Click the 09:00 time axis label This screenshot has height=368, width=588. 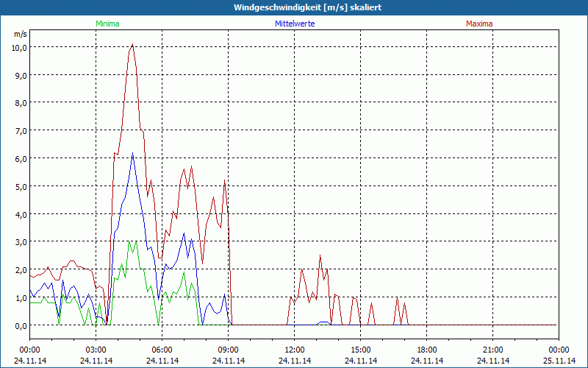tap(228, 350)
